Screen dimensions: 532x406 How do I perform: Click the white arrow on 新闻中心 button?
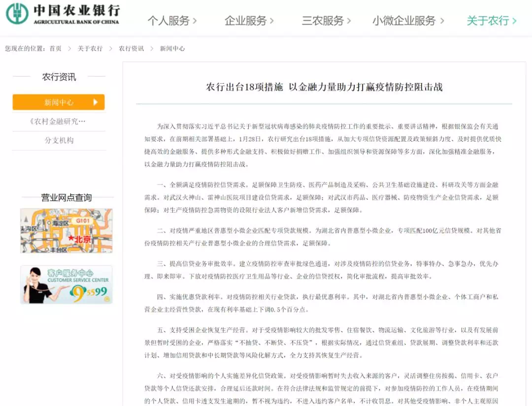tap(96, 102)
